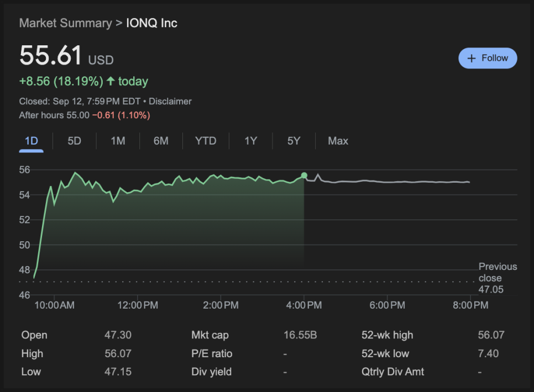The height and width of the screenshot is (392, 534).
Task: Click the 12:00 PM axis label
Action: [x=138, y=305]
